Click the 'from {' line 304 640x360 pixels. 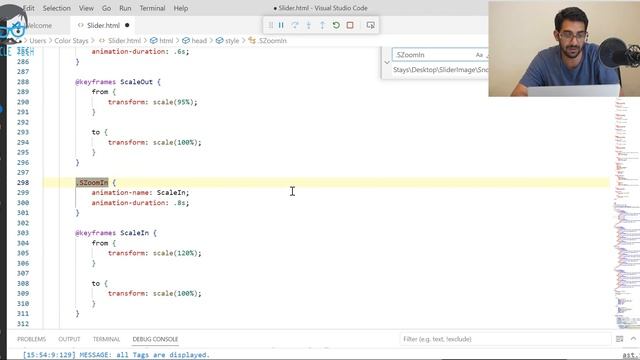(x=104, y=243)
